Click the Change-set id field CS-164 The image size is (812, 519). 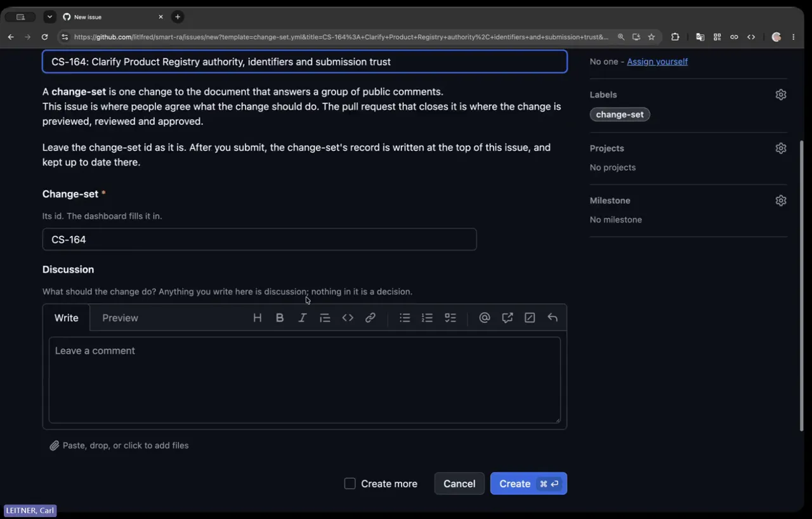(259, 239)
